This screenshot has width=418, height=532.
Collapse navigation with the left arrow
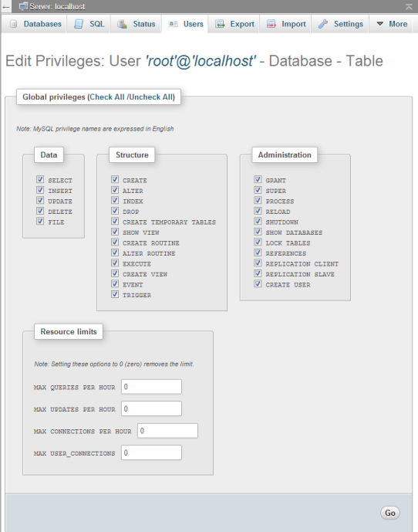click(5, 6)
